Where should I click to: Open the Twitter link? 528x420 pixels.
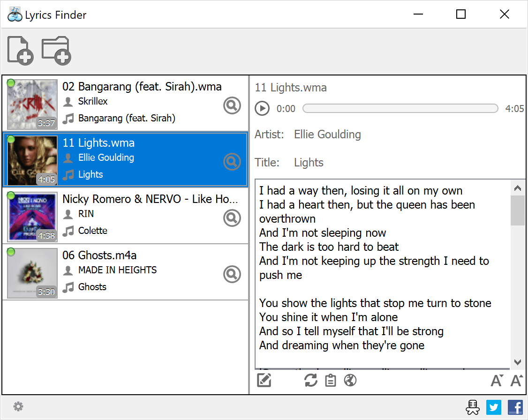coord(494,407)
